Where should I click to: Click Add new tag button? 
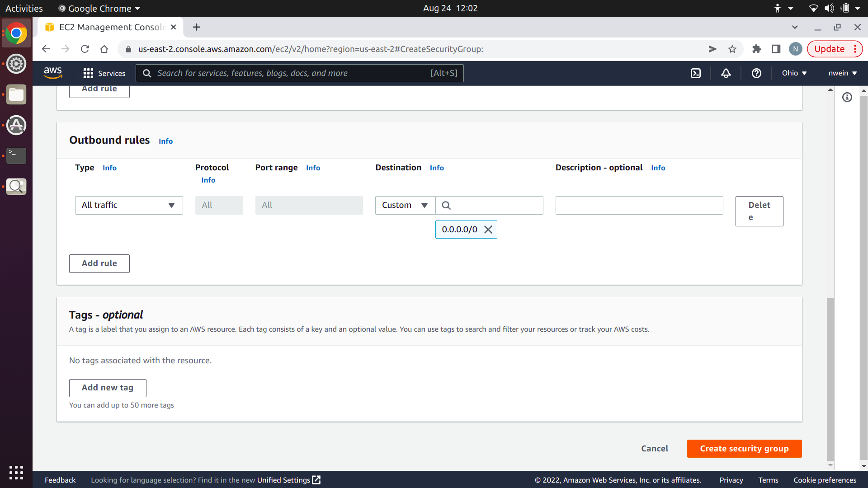[x=108, y=388]
